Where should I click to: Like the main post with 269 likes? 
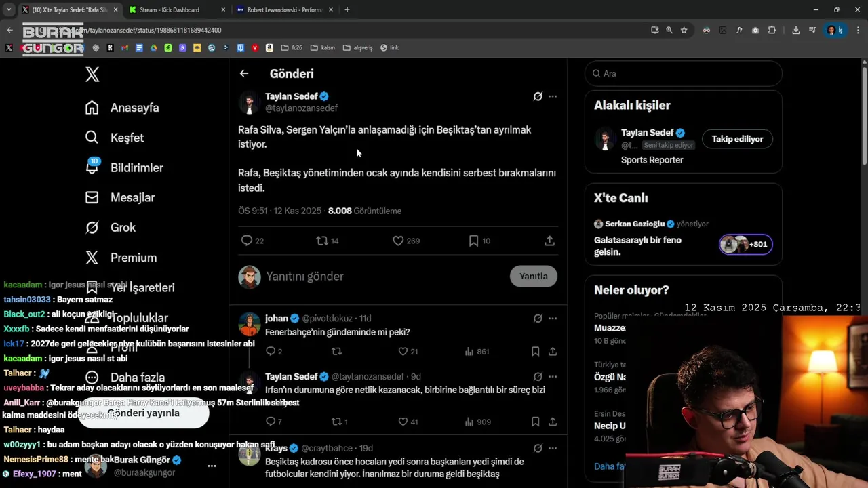click(x=406, y=241)
